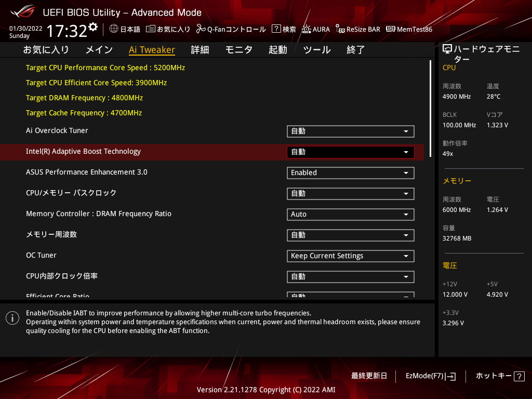Click the hardware monitor screen icon

447,49
